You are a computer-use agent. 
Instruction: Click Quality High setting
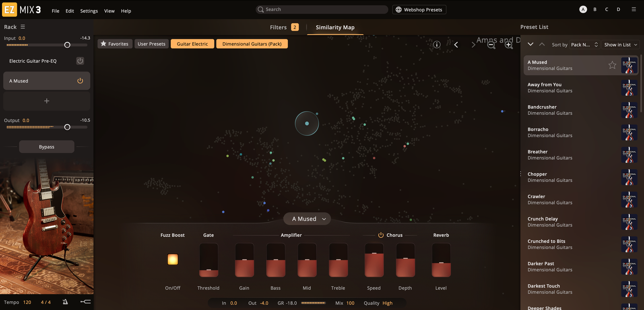pos(387,303)
